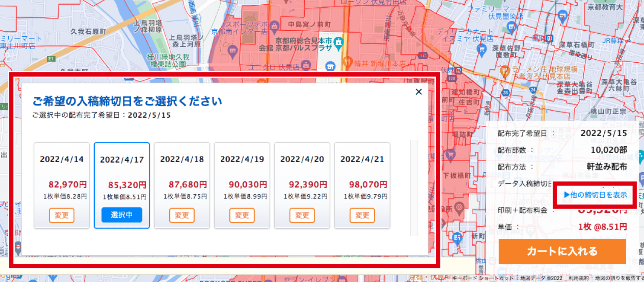The width and height of the screenshot is (644, 282).
Task: Click 地図の誤りを報告する link
Action: pyautogui.click(x=619, y=278)
